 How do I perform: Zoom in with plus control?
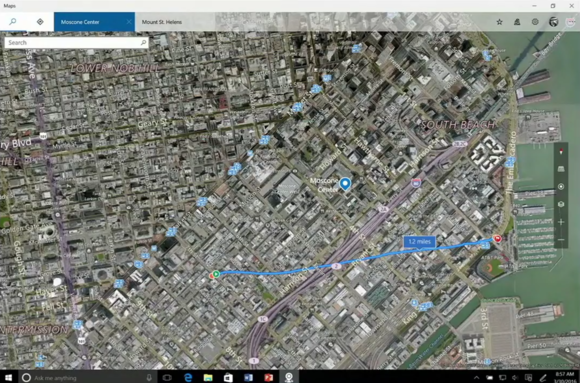pyautogui.click(x=561, y=222)
